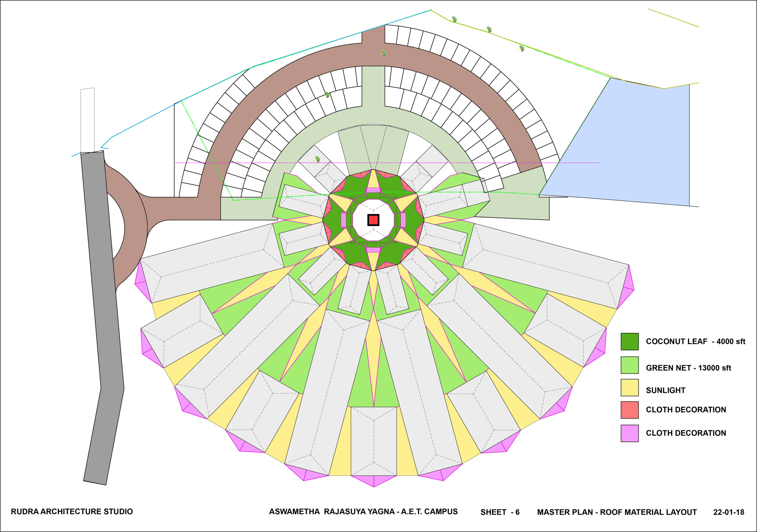Image resolution: width=757 pixels, height=532 pixels.
Task: Click the 'RUDRA ARCHITECTURE STUDIO' title text
Action: tap(72, 512)
